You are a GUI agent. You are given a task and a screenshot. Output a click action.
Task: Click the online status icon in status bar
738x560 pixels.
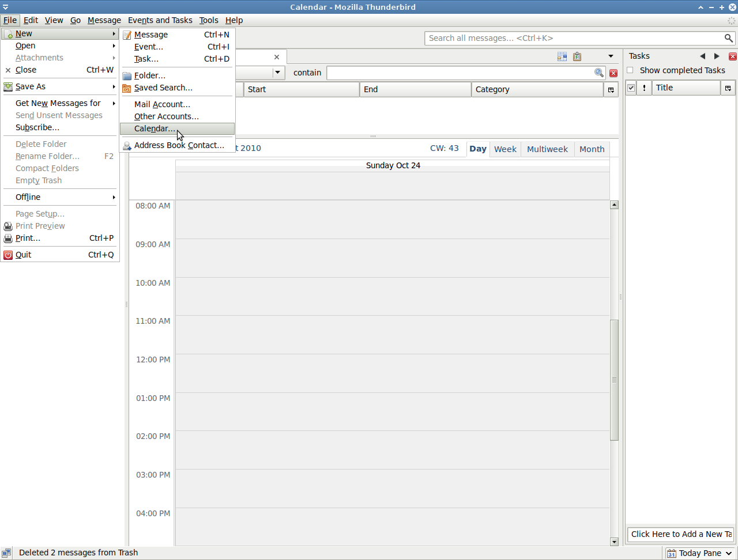pyautogui.click(x=6, y=553)
